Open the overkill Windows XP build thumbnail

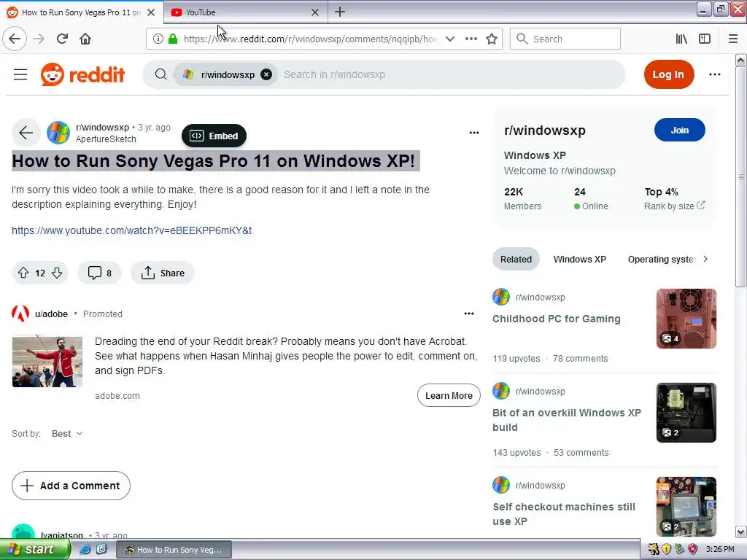pyautogui.click(x=686, y=413)
